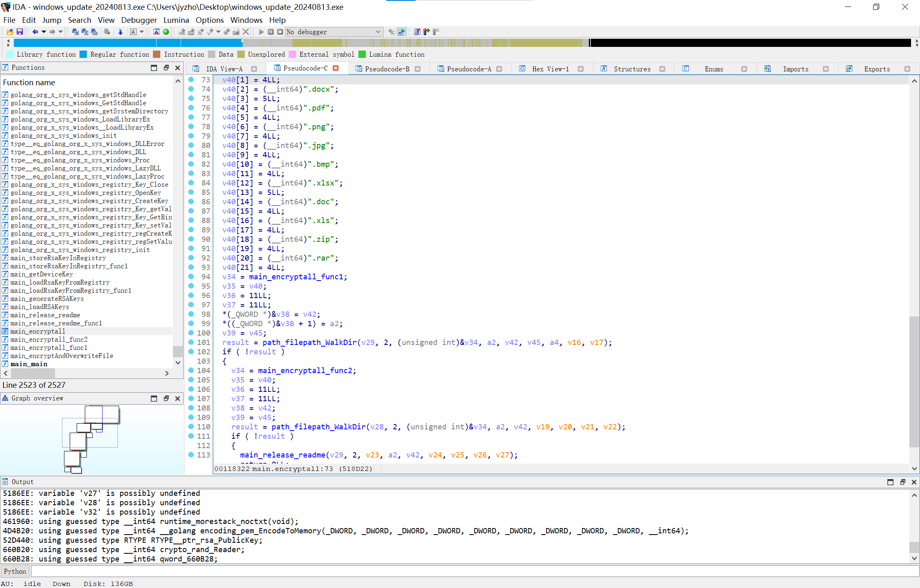
Task: Select main_encryptAndOverwriteFile in Functions list
Action: (62, 356)
